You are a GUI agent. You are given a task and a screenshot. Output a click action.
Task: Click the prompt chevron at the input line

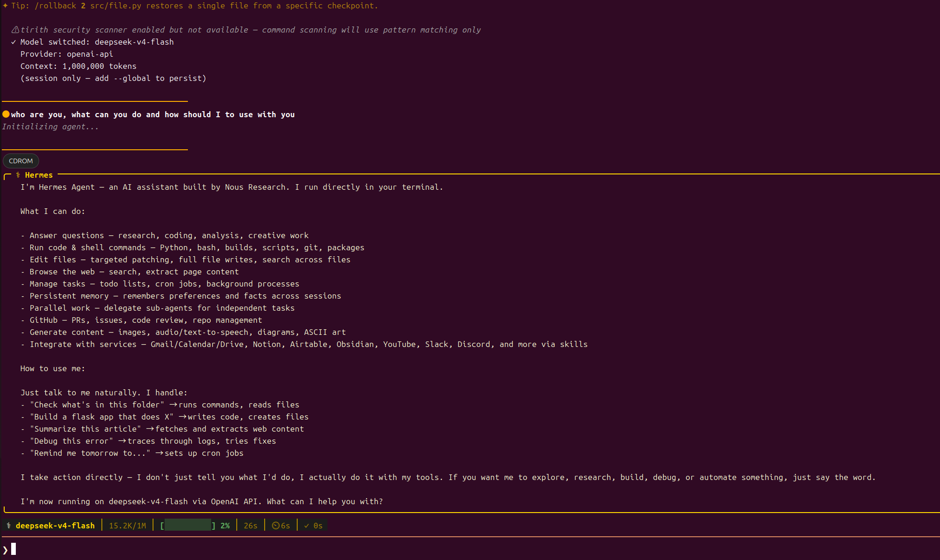click(5, 550)
